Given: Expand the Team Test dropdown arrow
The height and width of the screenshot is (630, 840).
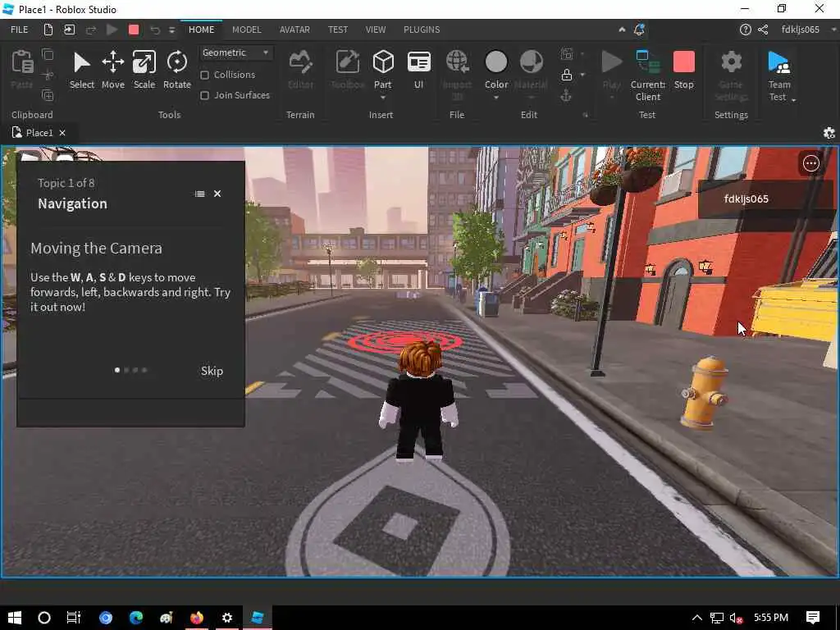Looking at the screenshot, I should (793, 99).
